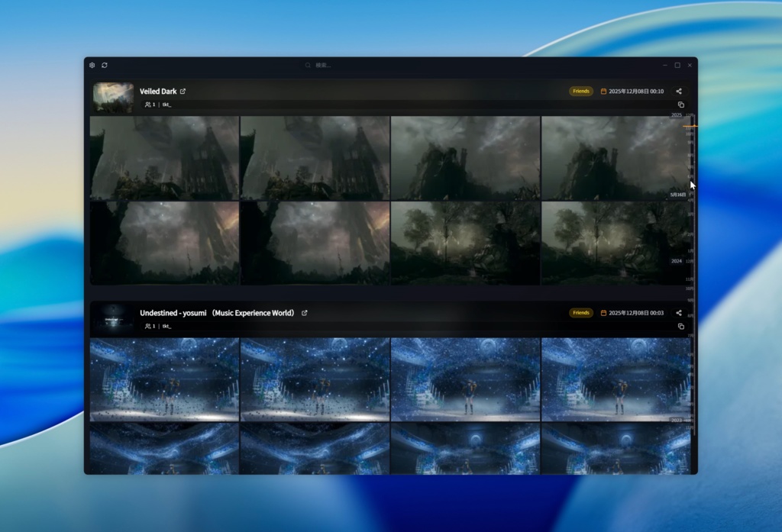Player count icon under Undestined
Image resolution: width=782 pixels, height=532 pixels.
[x=147, y=326]
